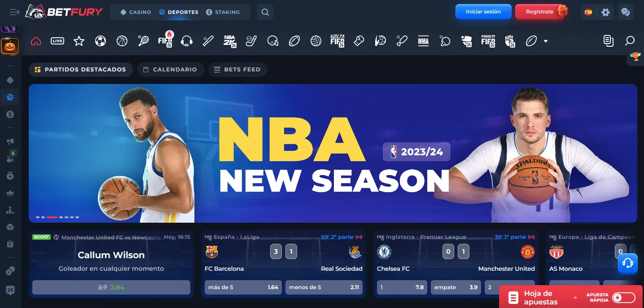Expand more sports dropdown arrow
The height and width of the screenshot is (308, 644).
coord(546,41)
